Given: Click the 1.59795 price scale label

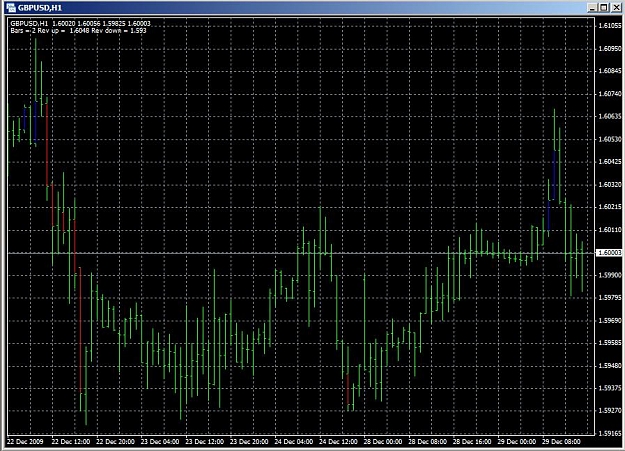Looking at the screenshot, I should pyautogui.click(x=610, y=298).
